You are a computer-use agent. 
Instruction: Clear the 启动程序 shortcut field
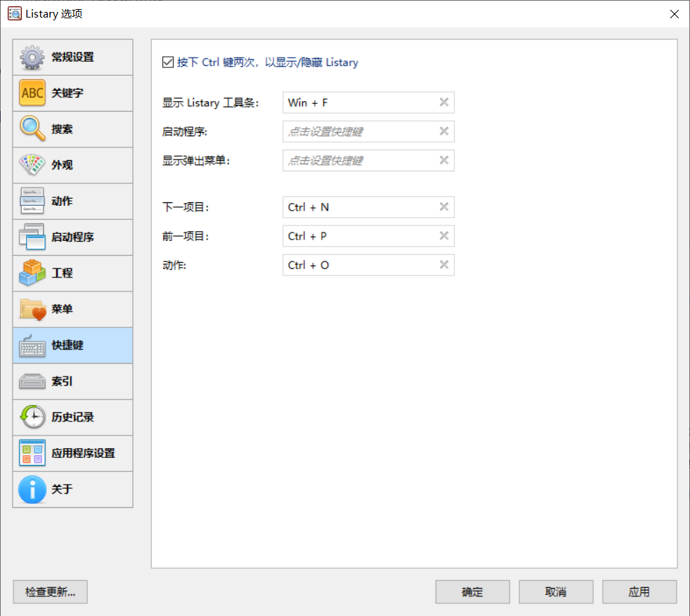[x=444, y=131]
